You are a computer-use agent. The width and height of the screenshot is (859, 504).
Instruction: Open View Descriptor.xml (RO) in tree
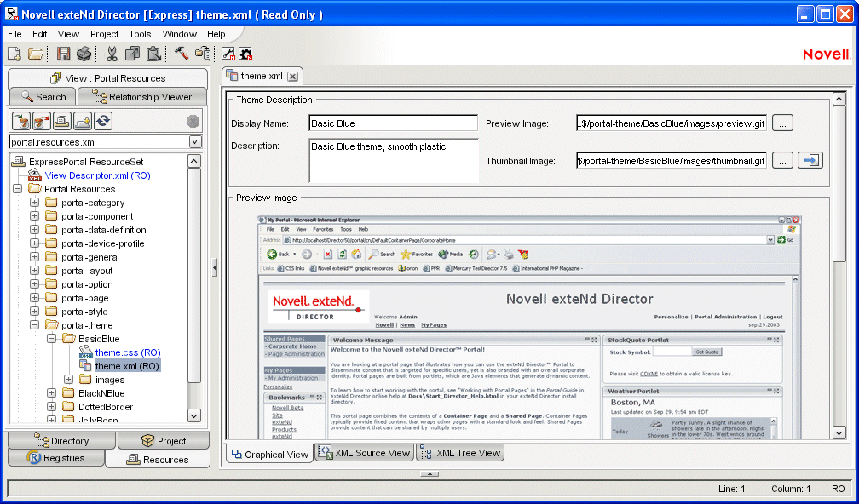pos(97,175)
